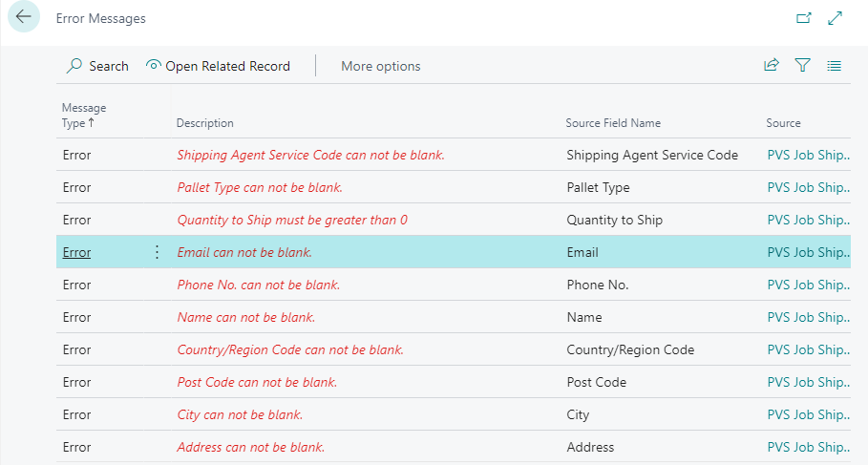Open Related Record action
This screenshot has height=465, width=868.
click(x=218, y=66)
